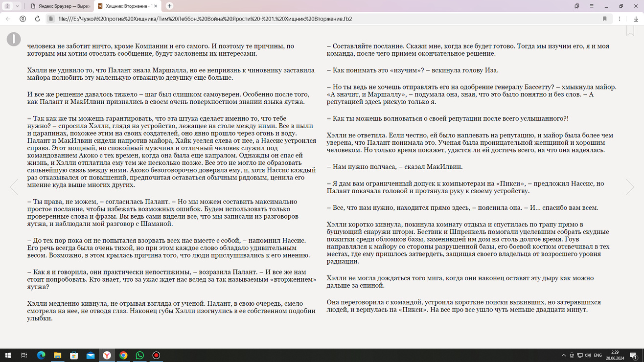Open the side panel bookmarks icon in title bar
644x362 pixels.
(x=577, y=6)
